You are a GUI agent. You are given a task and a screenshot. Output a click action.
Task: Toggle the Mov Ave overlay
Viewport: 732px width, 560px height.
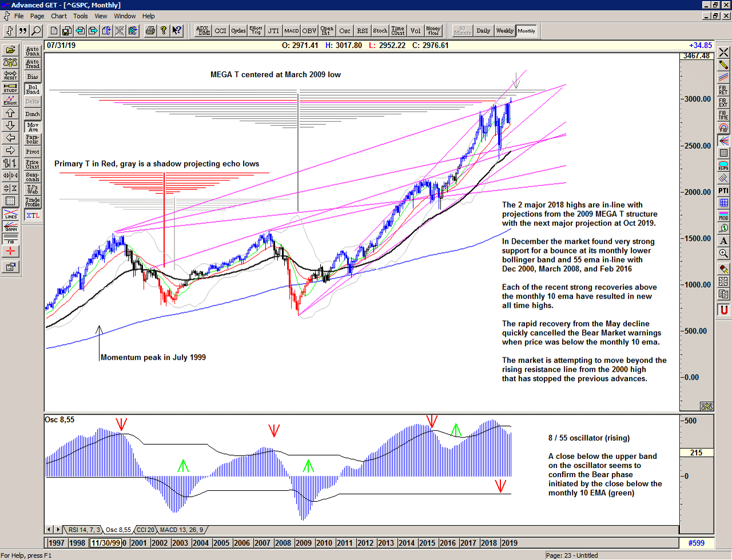point(33,127)
